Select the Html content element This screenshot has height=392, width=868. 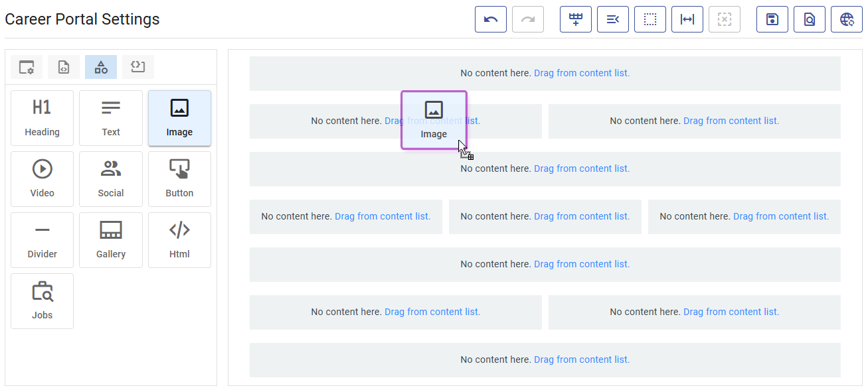[179, 240]
